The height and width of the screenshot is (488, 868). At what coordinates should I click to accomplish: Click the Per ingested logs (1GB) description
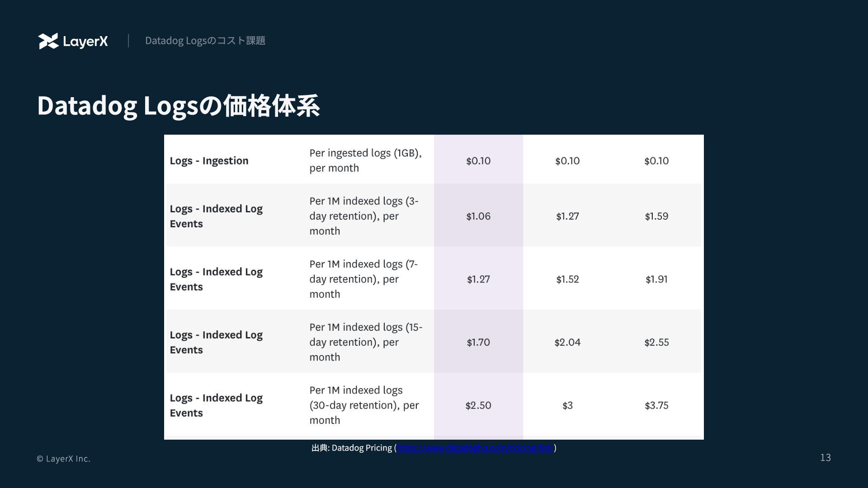pos(365,160)
